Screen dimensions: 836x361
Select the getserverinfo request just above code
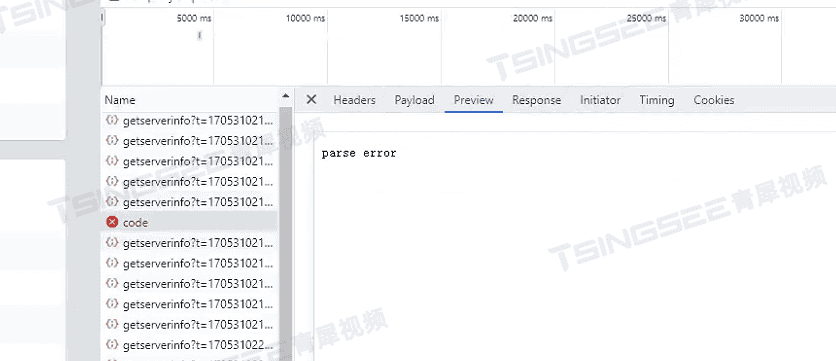190,202
